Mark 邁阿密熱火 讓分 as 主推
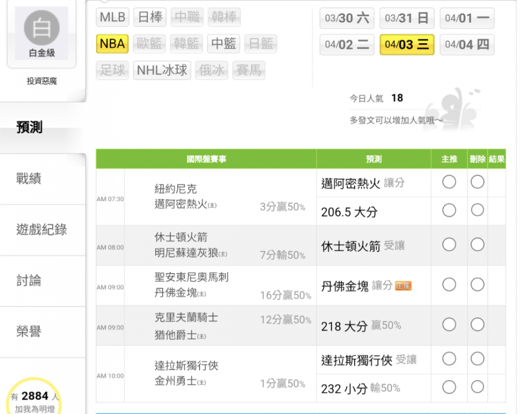The height and width of the screenshot is (414, 532). (x=449, y=182)
